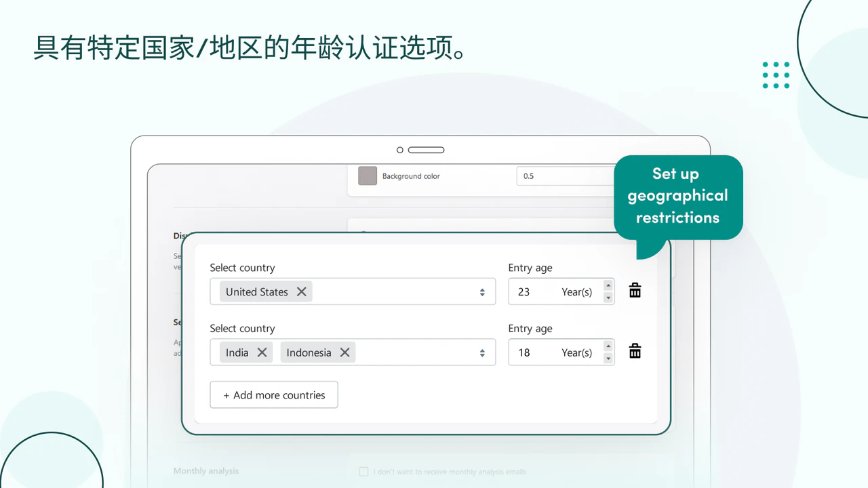
Task: Remove India tag from country list
Action: click(x=262, y=352)
